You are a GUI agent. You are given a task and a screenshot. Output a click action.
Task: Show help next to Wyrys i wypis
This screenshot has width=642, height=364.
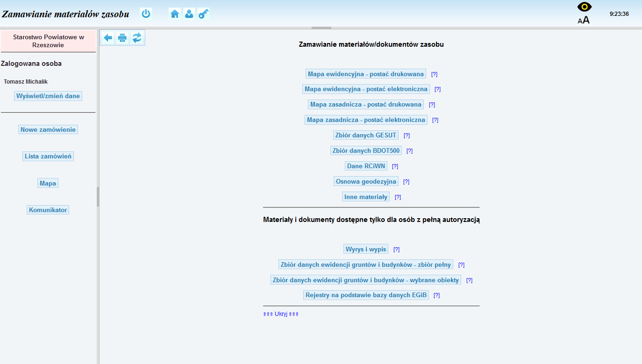(396, 250)
